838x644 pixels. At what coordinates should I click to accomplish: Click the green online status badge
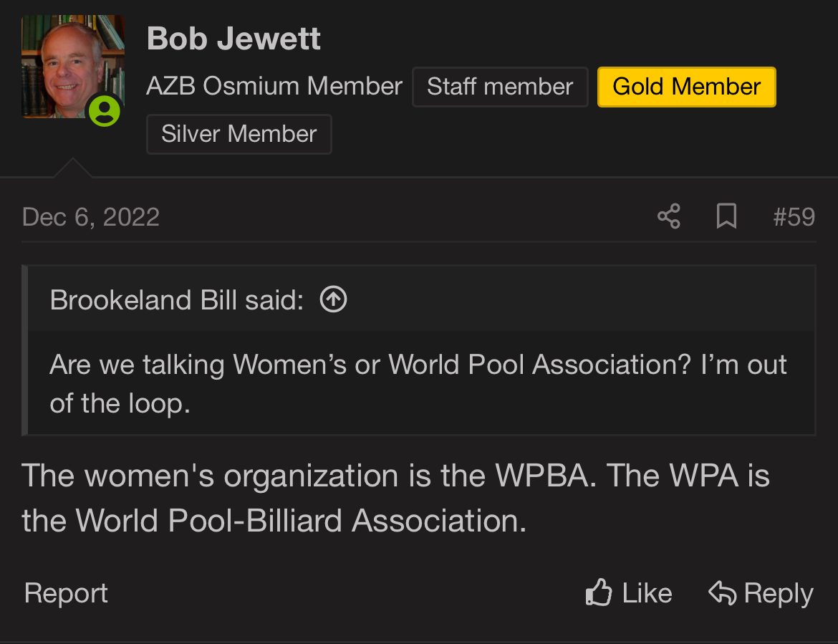(x=105, y=110)
